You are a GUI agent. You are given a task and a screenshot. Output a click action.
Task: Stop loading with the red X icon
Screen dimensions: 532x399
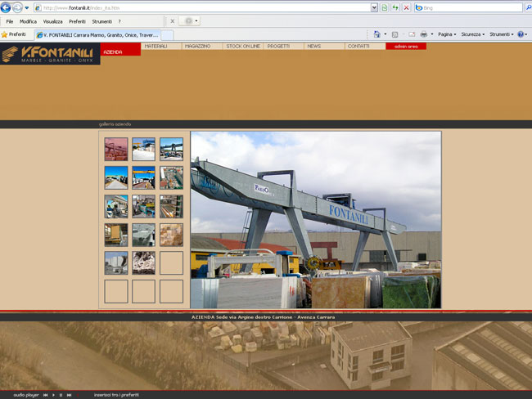click(406, 7)
